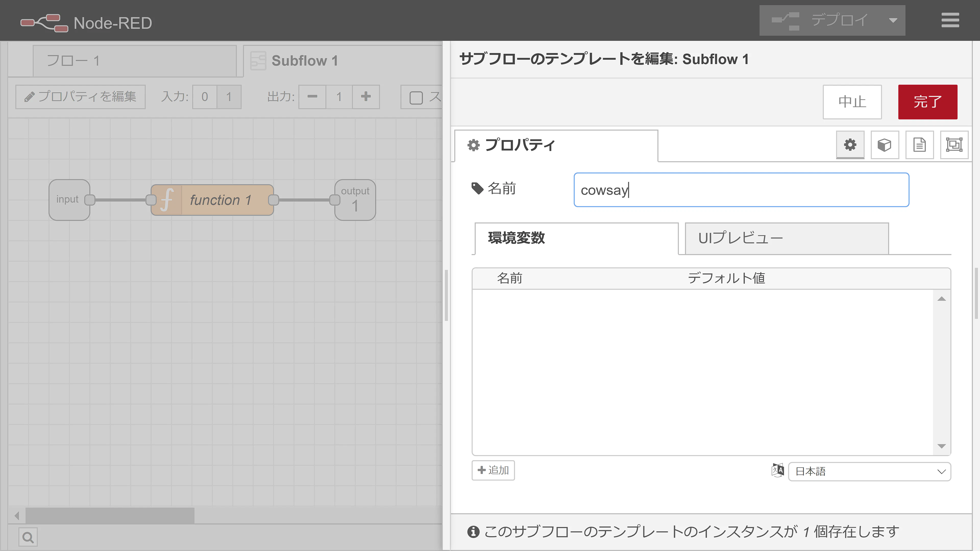Increase the output count with plus
The image size is (980, 551).
(366, 97)
